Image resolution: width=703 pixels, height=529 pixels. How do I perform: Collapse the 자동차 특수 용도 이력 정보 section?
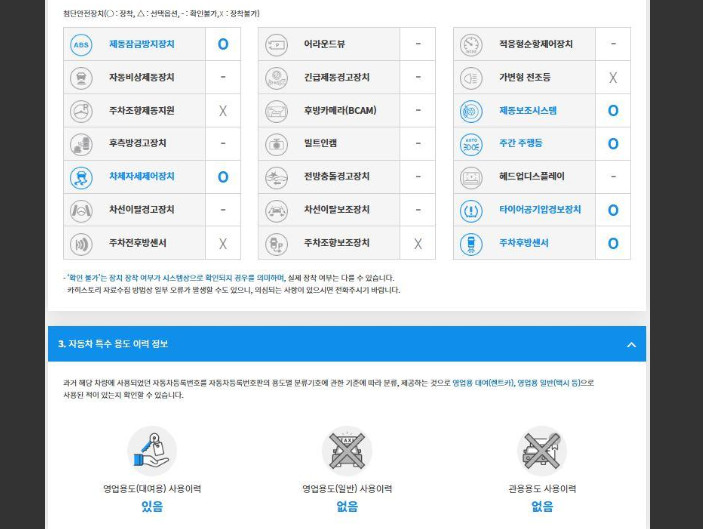click(631, 344)
